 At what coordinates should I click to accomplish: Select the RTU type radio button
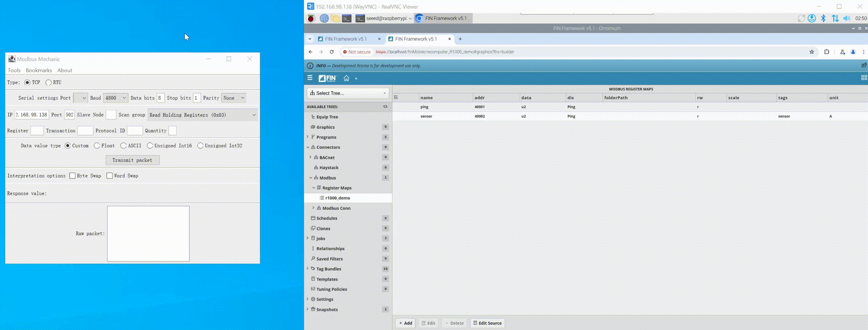coord(48,82)
